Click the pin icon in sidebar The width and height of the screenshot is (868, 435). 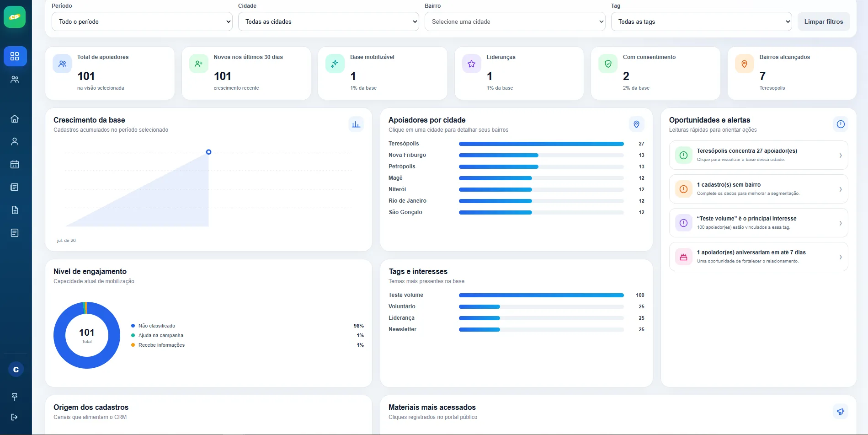point(15,397)
